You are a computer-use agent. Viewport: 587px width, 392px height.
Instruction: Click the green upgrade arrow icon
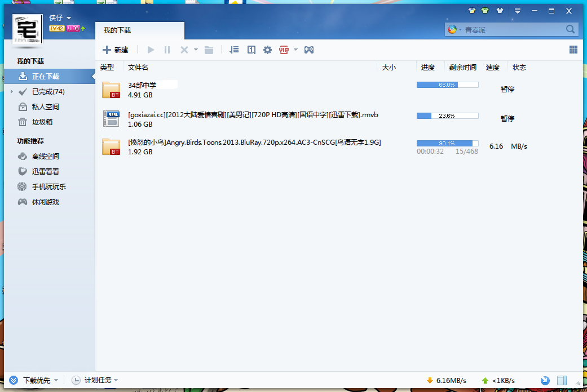click(x=83, y=28)
